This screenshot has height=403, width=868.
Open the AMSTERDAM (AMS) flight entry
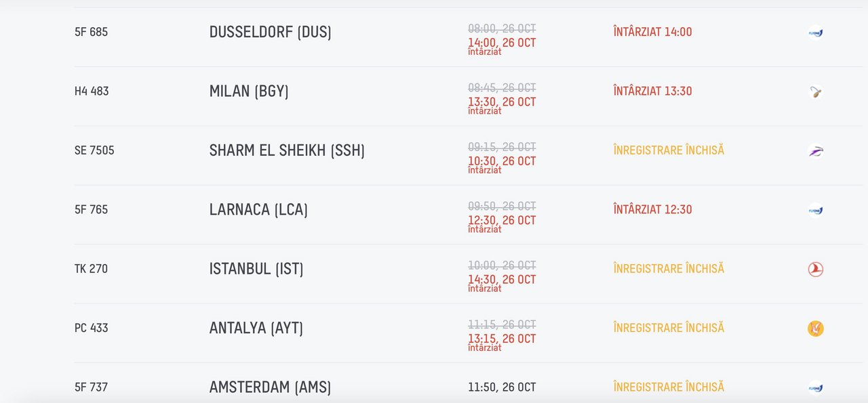click(x=270, y=387)
